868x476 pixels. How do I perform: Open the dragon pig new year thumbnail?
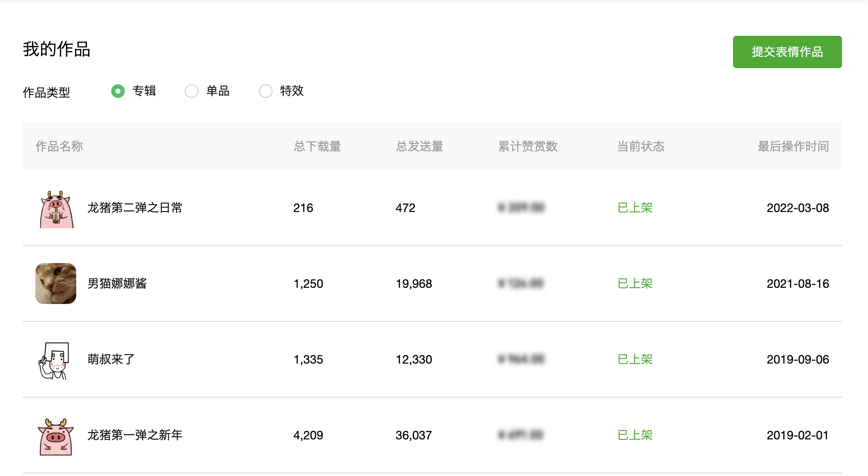pos(56,436)
